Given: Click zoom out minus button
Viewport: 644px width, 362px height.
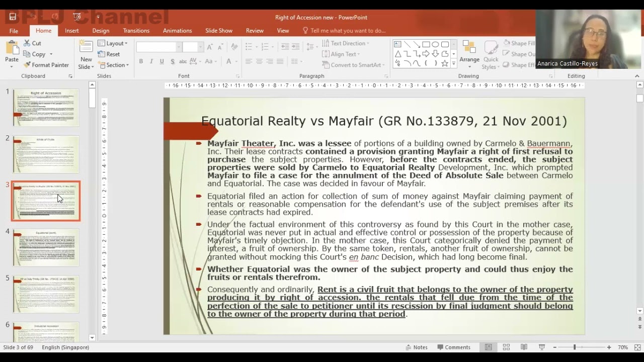Looking at the screenshot, I should [555, 347].
